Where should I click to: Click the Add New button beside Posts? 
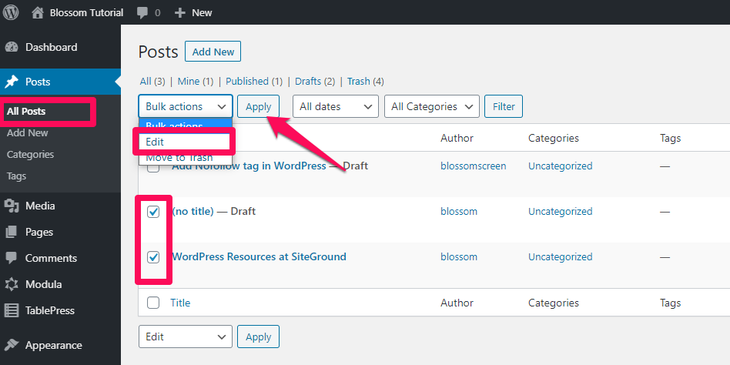(x=213, y=52)
